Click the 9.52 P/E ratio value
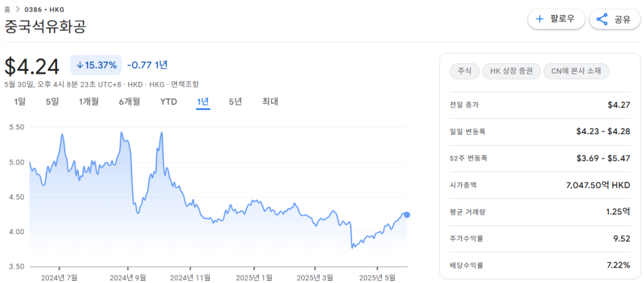This screenshot has height=283, width=644. point(622,239)
